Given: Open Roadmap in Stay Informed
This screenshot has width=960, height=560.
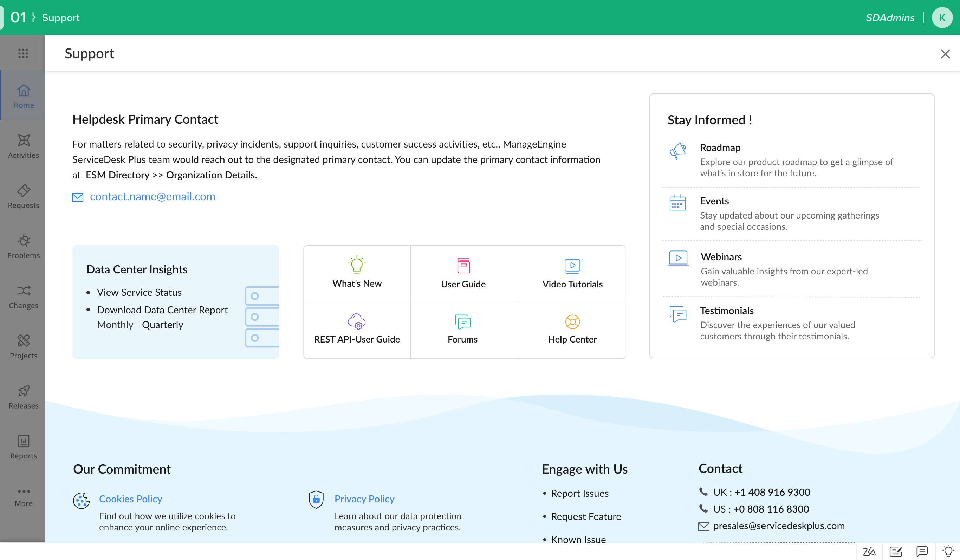Looking at the screenshot, I should [720, 148].
